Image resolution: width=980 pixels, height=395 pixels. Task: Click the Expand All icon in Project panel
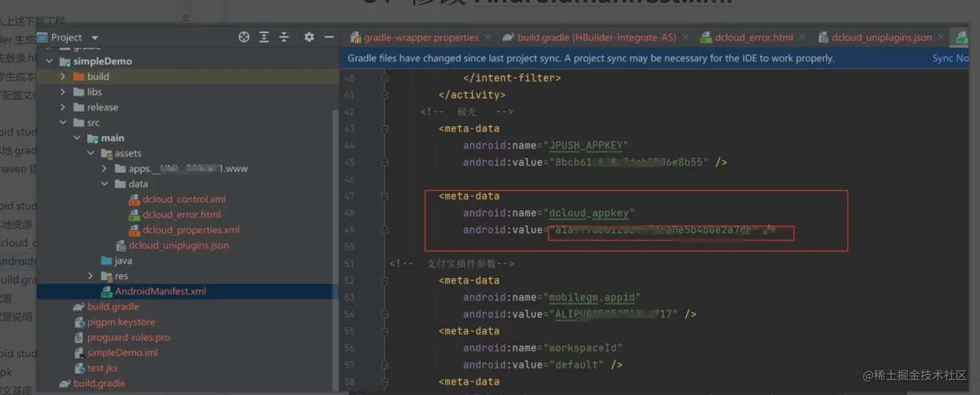(x=264, y=38)
